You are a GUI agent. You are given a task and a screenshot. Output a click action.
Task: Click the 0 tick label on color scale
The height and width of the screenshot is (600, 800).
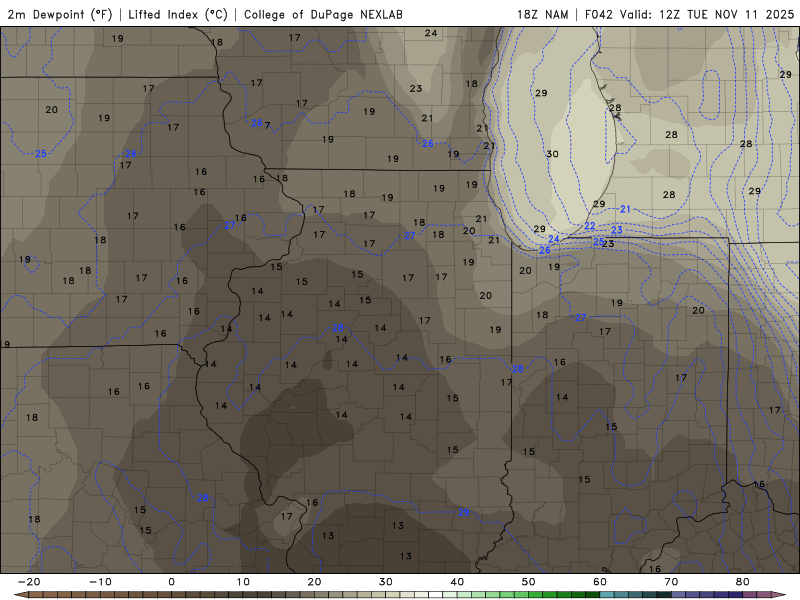point(171,582)
